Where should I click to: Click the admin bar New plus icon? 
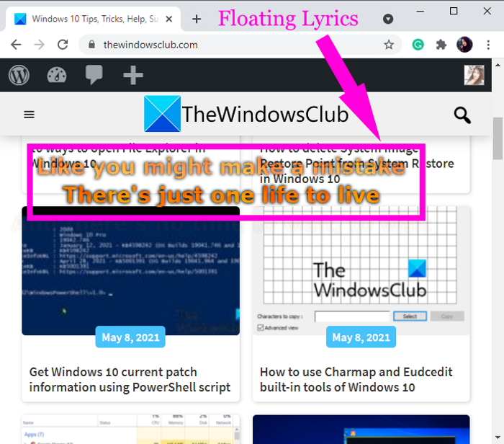(133, 75)
